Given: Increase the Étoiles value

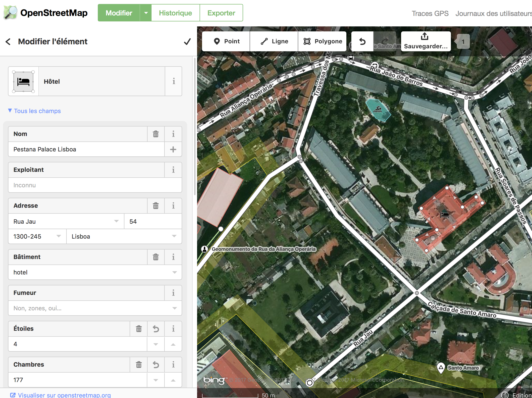Looking at the screenshot, I should click(x=173, y=344).
